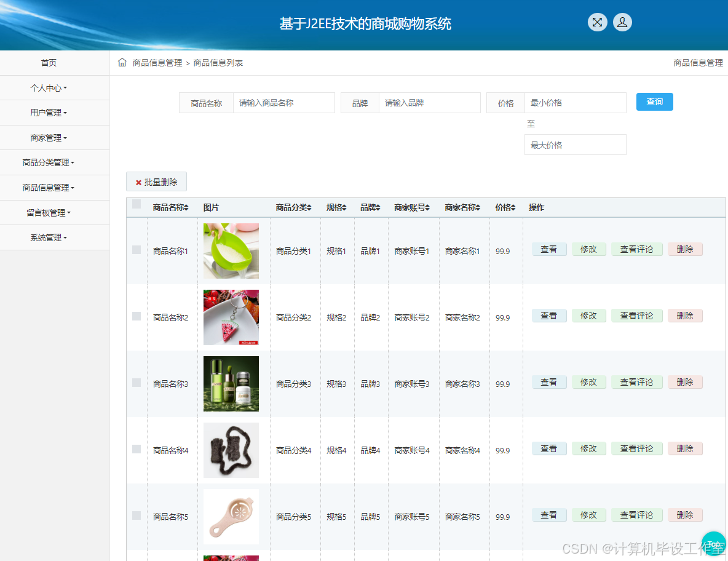Focus the 最大价格 input field
The height and width of the screenshot is (561, 728).
576,145
